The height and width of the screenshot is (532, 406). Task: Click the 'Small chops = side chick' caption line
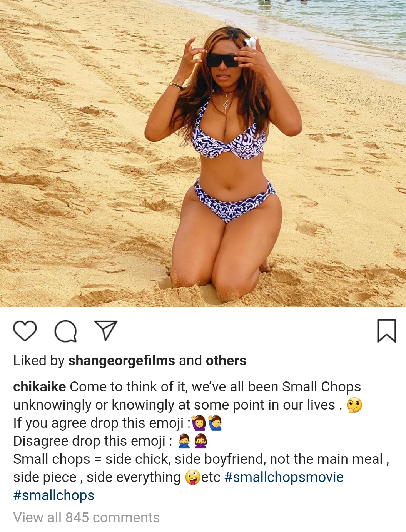(x=201, y=459)
